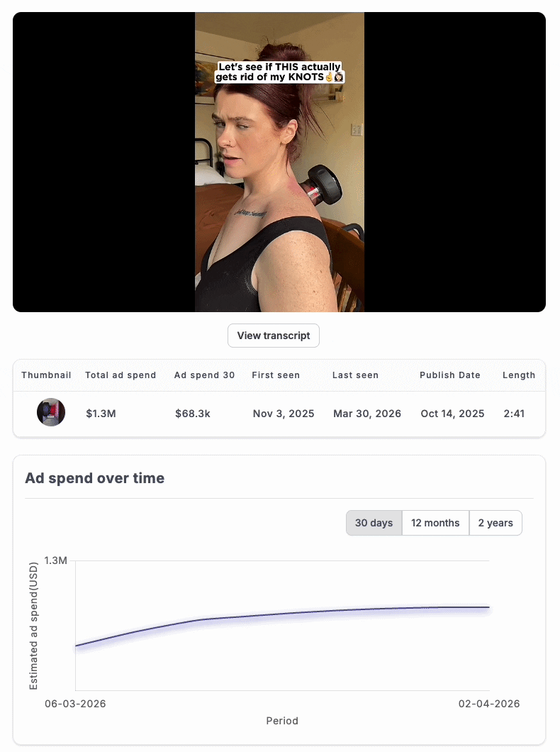Viewport: 560px width, 752px height.
Task: Select the 30 days range
Action: 374,523
